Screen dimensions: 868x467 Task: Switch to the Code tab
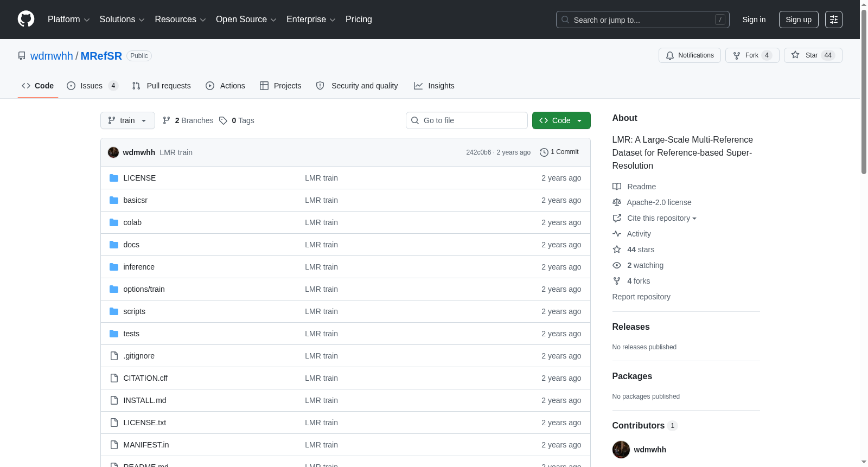click(38, 86)
